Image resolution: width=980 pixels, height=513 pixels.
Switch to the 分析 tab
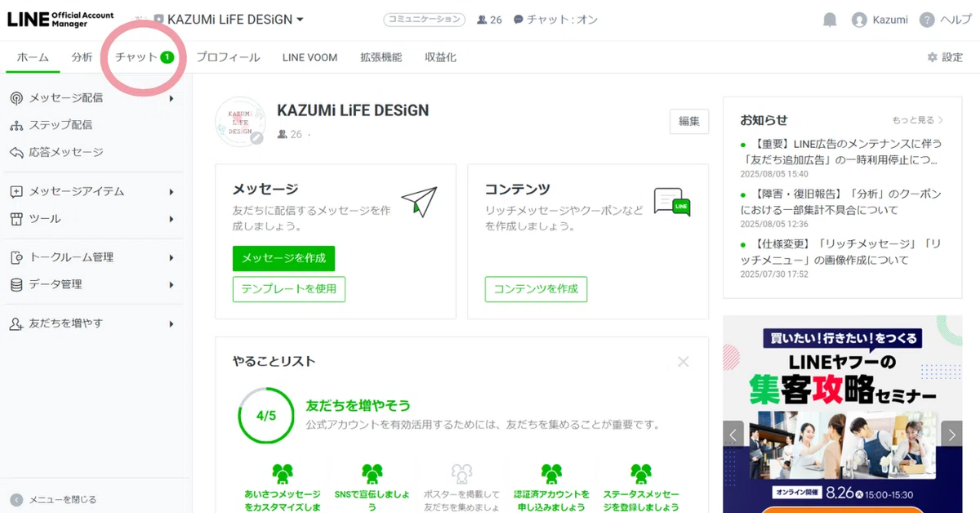coord(82,57)
